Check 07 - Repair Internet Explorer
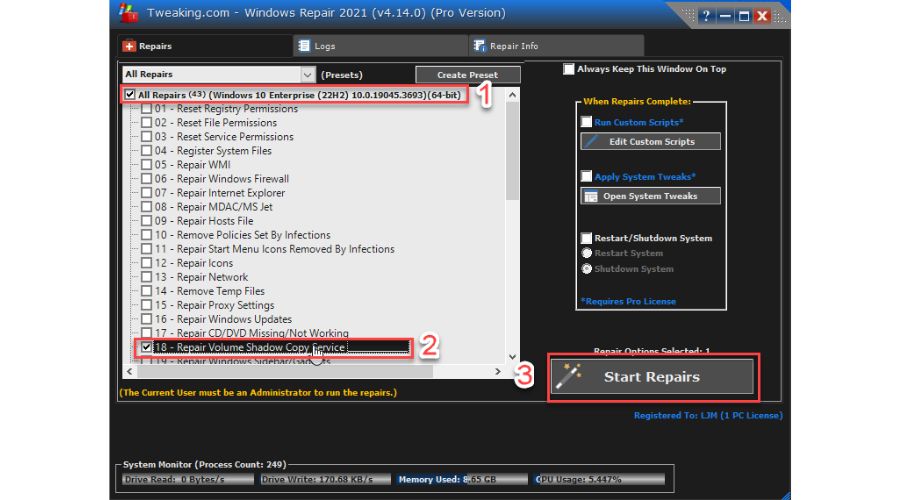The width and height of the screenshot is (900, 500). (x=147, y=193)
